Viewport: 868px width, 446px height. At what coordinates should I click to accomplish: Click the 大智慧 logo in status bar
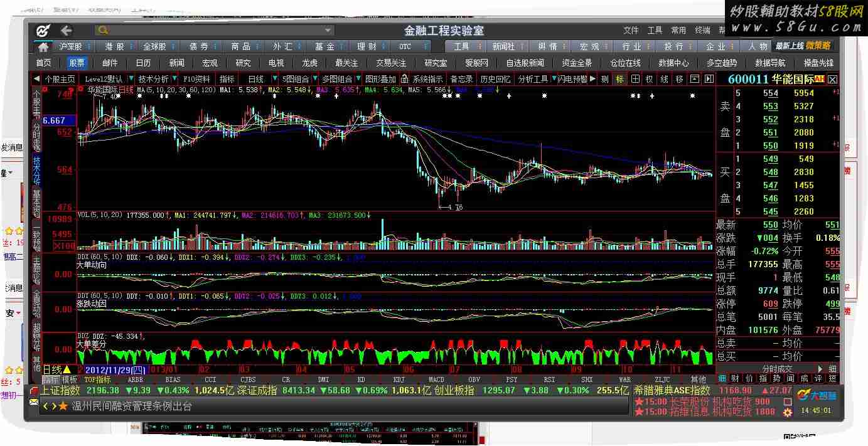(816, 395)
